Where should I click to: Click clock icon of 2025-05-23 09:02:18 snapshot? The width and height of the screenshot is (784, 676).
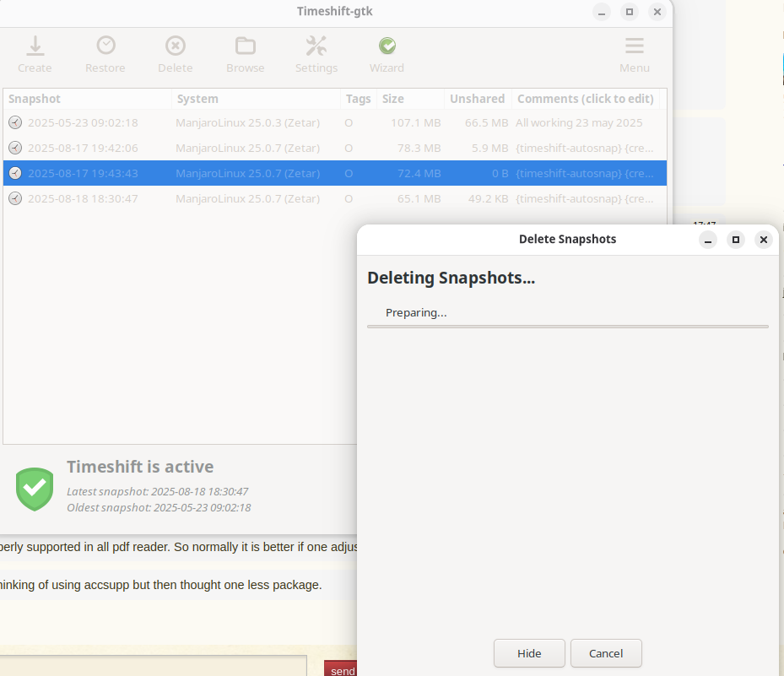point(15,122)
